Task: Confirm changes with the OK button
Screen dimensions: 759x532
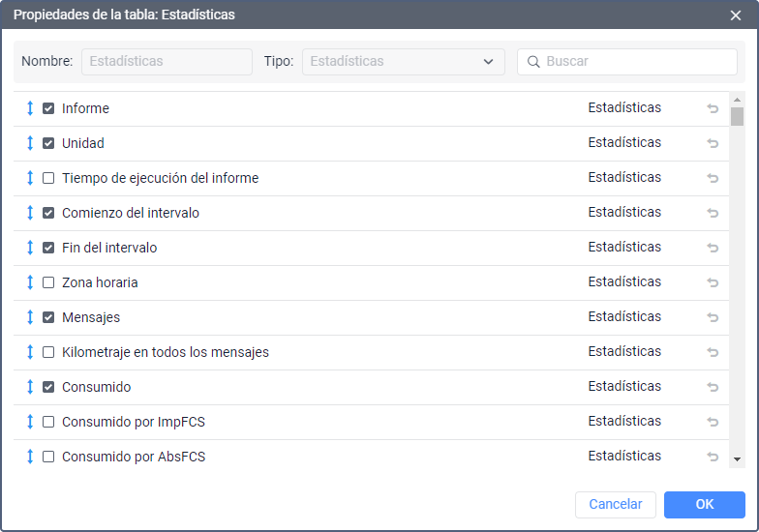Action: pyautogui.click(x=705, y=505)
